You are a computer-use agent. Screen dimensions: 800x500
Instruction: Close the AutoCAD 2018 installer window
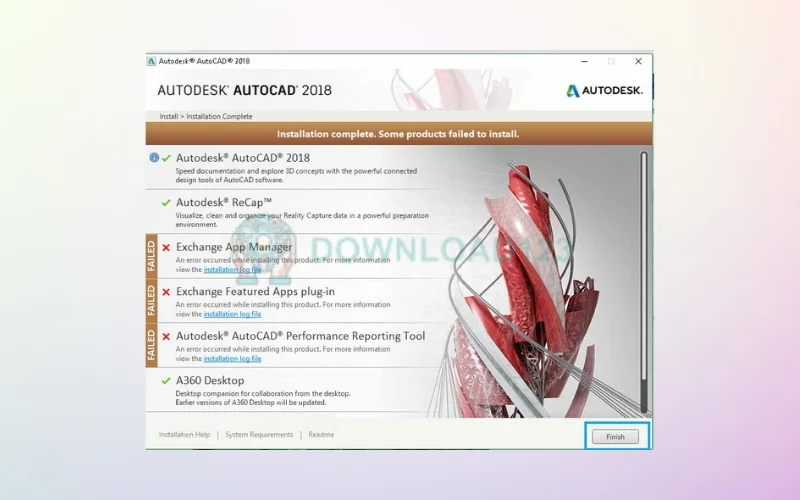point(638,61)
